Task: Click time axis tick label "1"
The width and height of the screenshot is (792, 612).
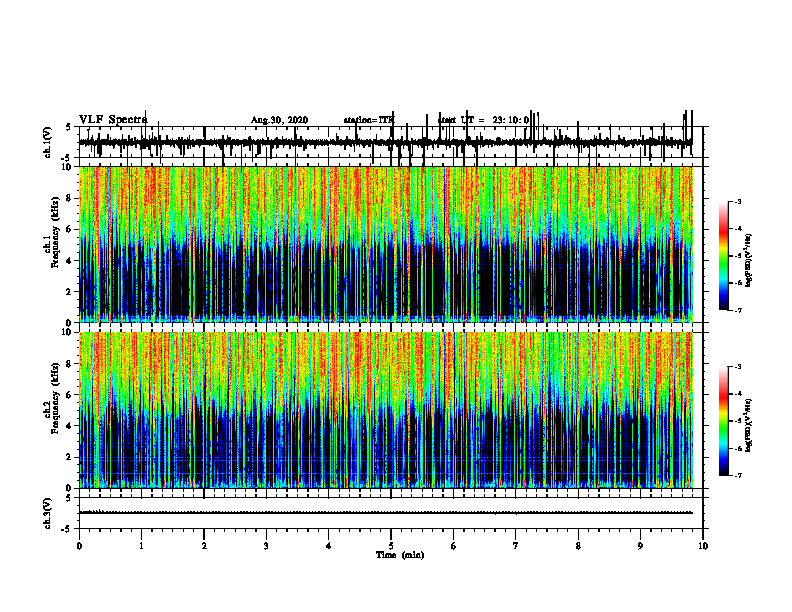Action: pyautogui.click(x=141, y=546)
